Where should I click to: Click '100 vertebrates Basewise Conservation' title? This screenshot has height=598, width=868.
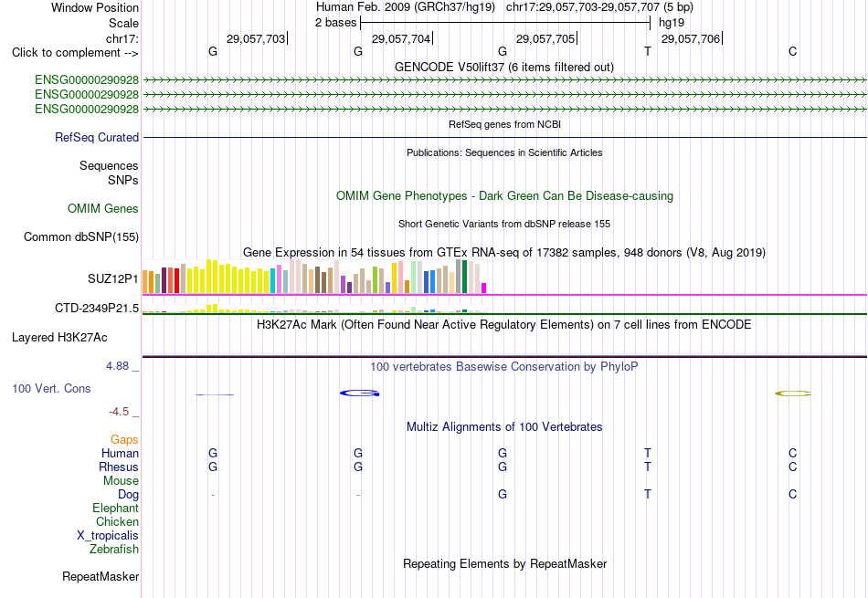pos(503,366)
